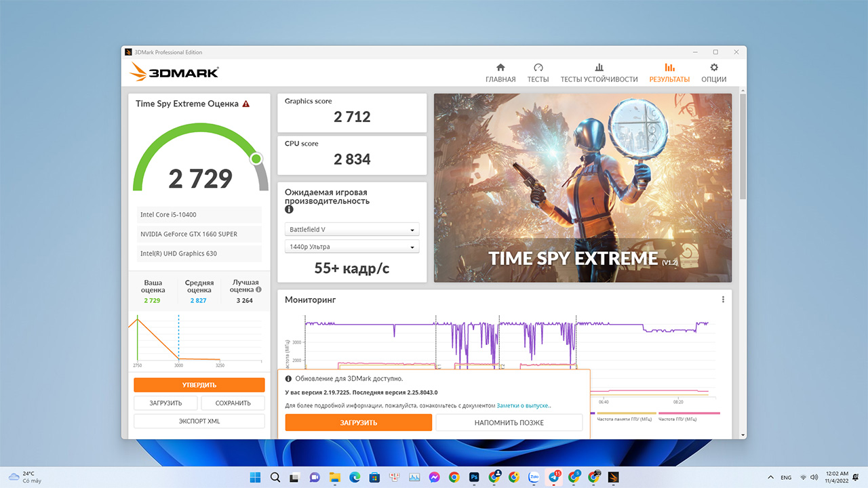The width and height of the screenshot is (868, 488).
Task: Switch to Photoshop on the taskbar
Action: (x=474, y=477)
